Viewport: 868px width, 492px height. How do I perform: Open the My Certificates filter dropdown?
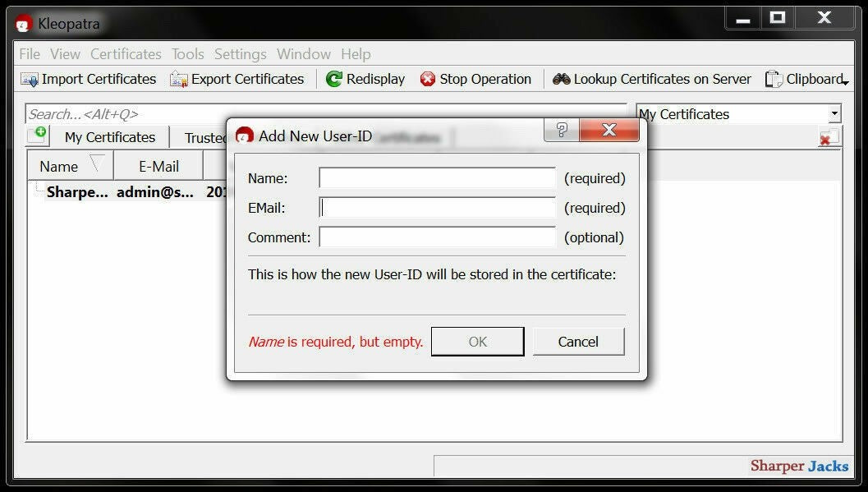pos(834,113)
